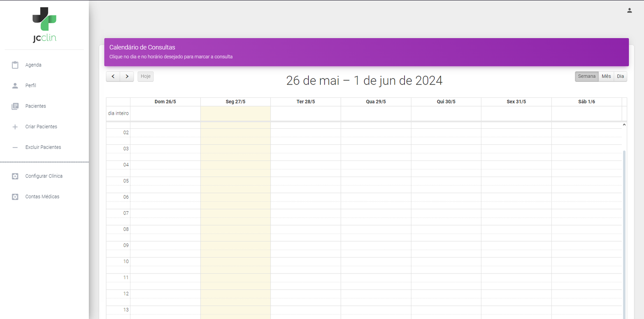This screenshot has width=644, height=319.
Task: Click the 11 time label
Action: pos(126,278)
